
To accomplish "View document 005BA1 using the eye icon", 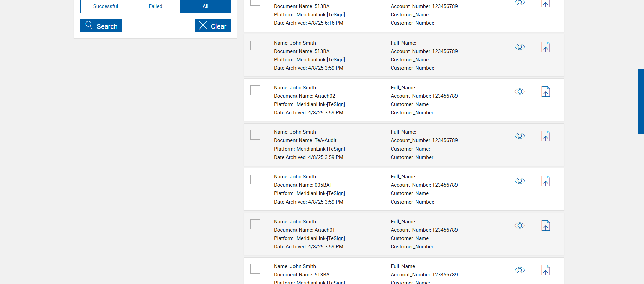I will coord(520,181).
